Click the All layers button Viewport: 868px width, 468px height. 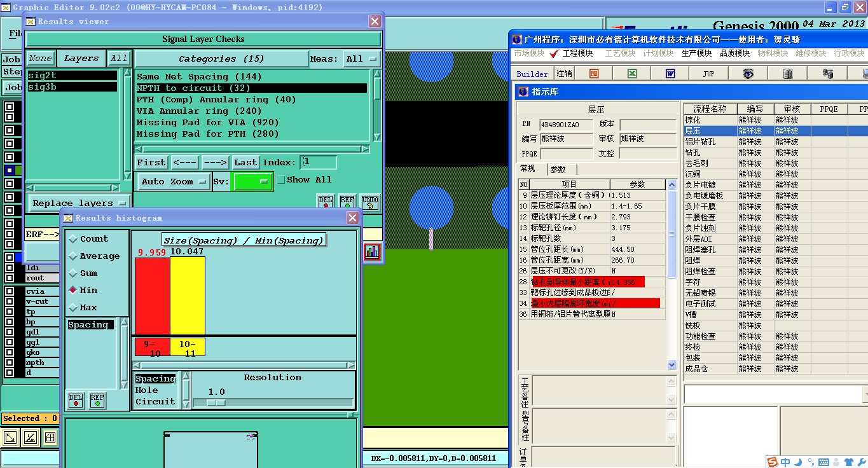pyautogui.click(x=119, y=59)
